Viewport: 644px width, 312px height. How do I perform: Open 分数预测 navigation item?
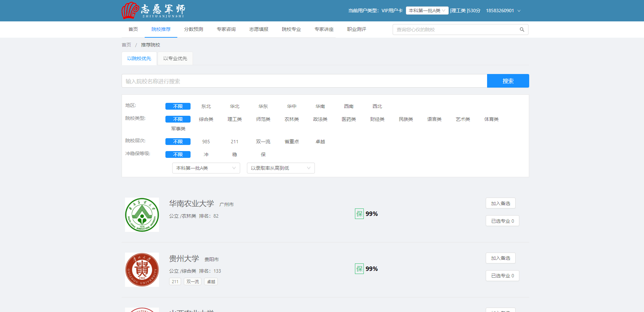point(194,29)
